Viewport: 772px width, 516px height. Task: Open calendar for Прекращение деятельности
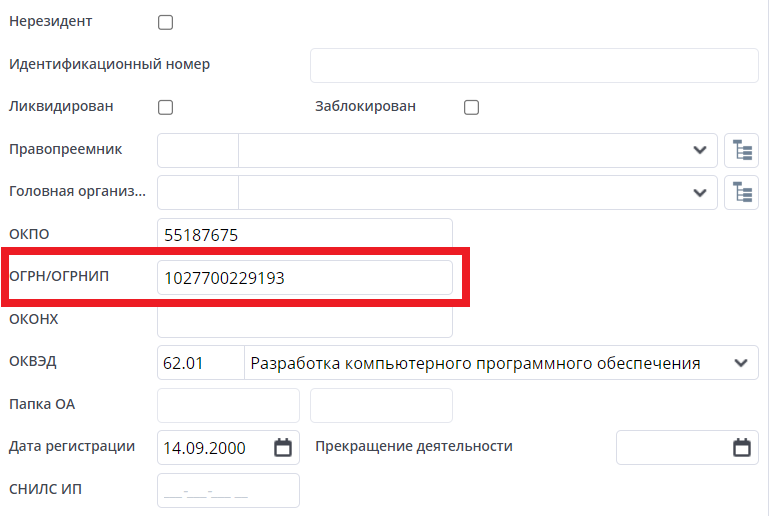(741, 447)
